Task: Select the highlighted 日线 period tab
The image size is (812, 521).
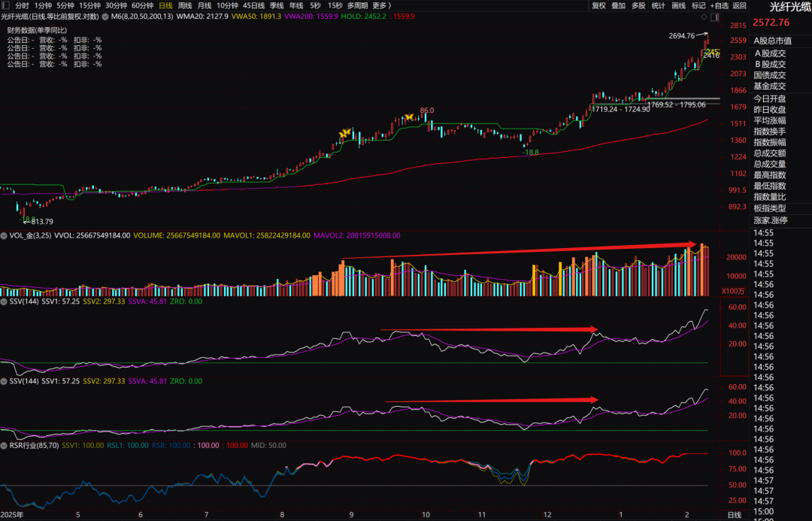Action: pyautogui.click(x=165, y=5)
